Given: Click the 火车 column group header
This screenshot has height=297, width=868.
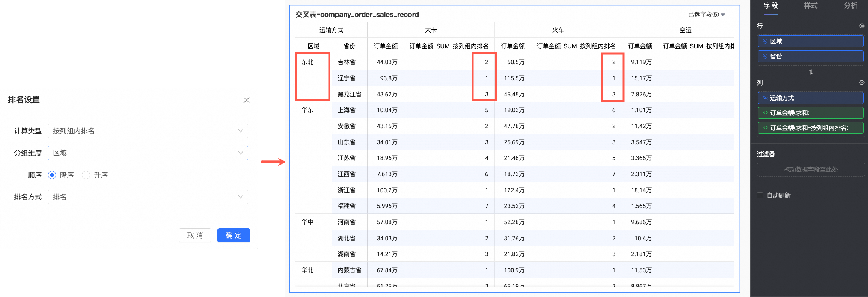Looking at the screenshot, I should [x=558, y=30].
